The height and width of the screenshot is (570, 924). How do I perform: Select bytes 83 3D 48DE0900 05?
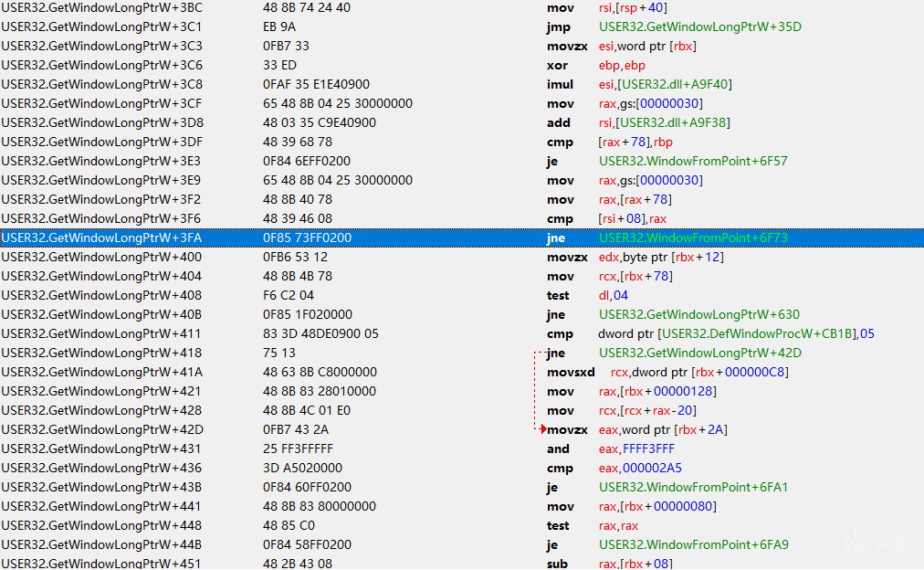pos(320,333)
